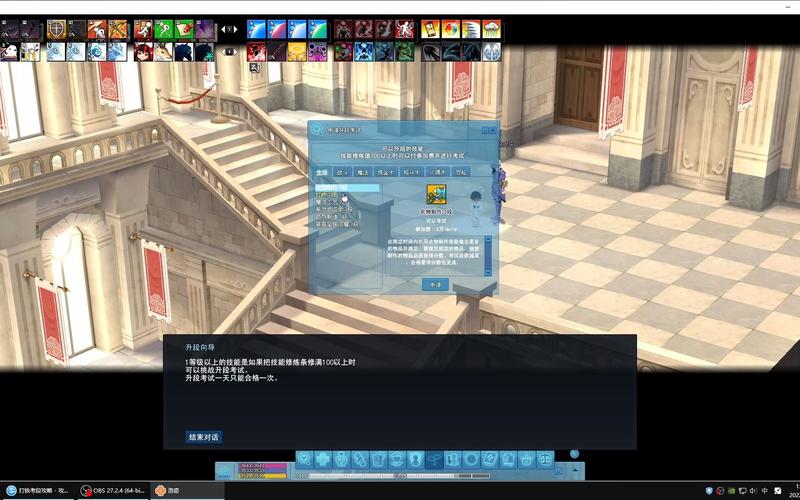Click the green paper-and-pen skill icon
Screen dimensions: 800x500
click(x=185, y=30)
